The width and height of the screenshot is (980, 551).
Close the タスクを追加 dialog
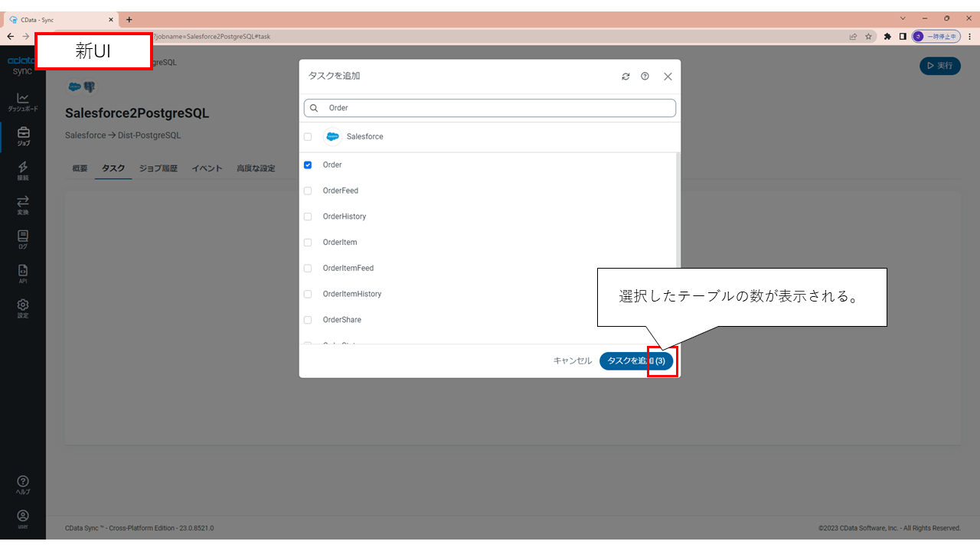pos(668,77)
